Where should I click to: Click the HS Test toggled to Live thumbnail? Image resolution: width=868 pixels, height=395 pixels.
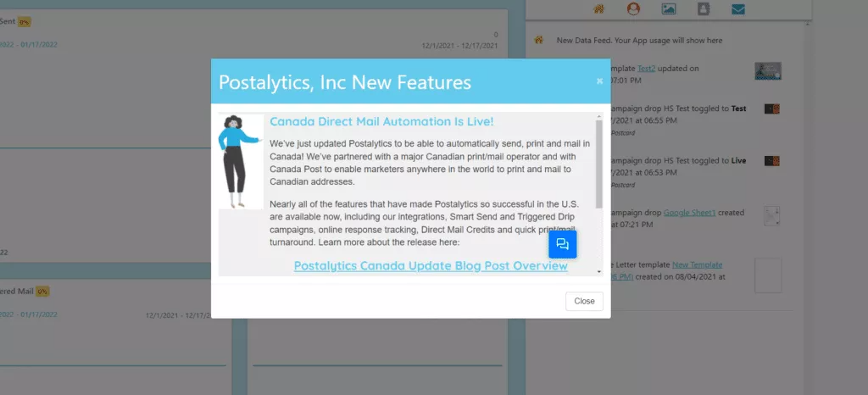pos(771,161)
